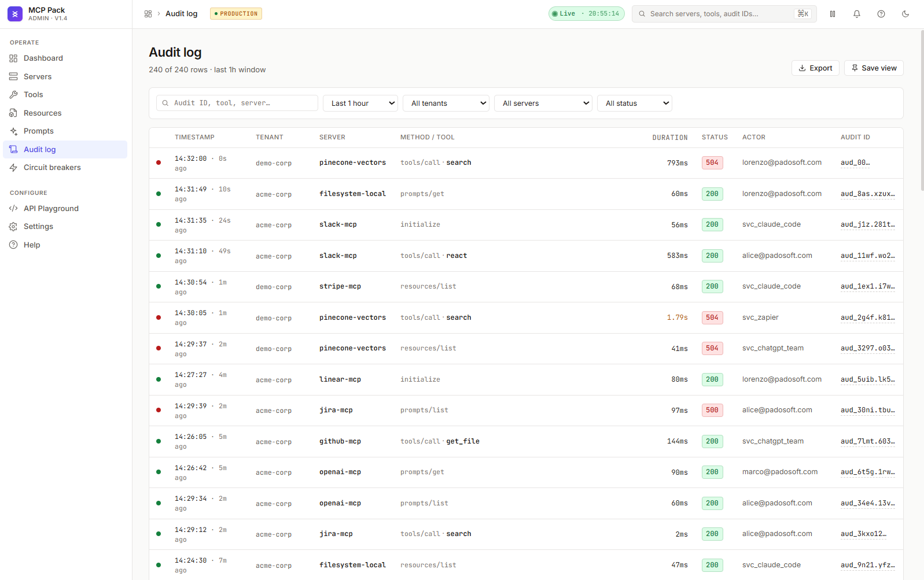This screenshot has width=924, height=580.
Task: Open audit ID aud_7lmt.603 link
Action: 867,441
